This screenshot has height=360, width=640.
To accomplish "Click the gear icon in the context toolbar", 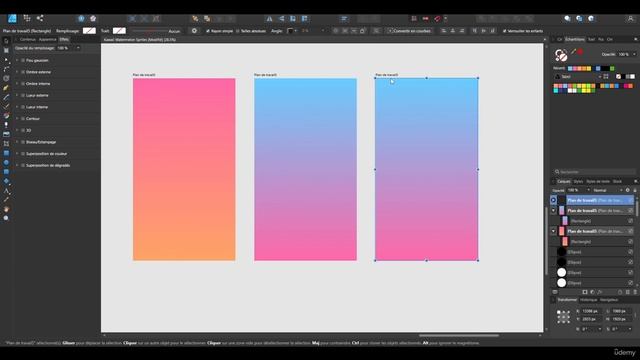I will tap(194, 31).
